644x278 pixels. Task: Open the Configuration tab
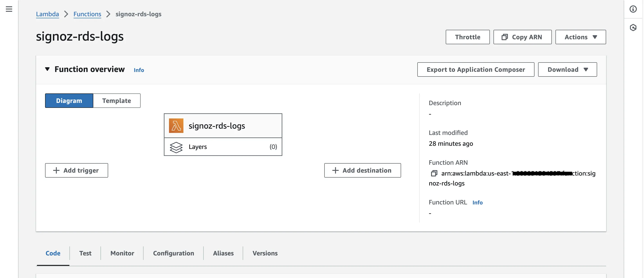[174, 253]
